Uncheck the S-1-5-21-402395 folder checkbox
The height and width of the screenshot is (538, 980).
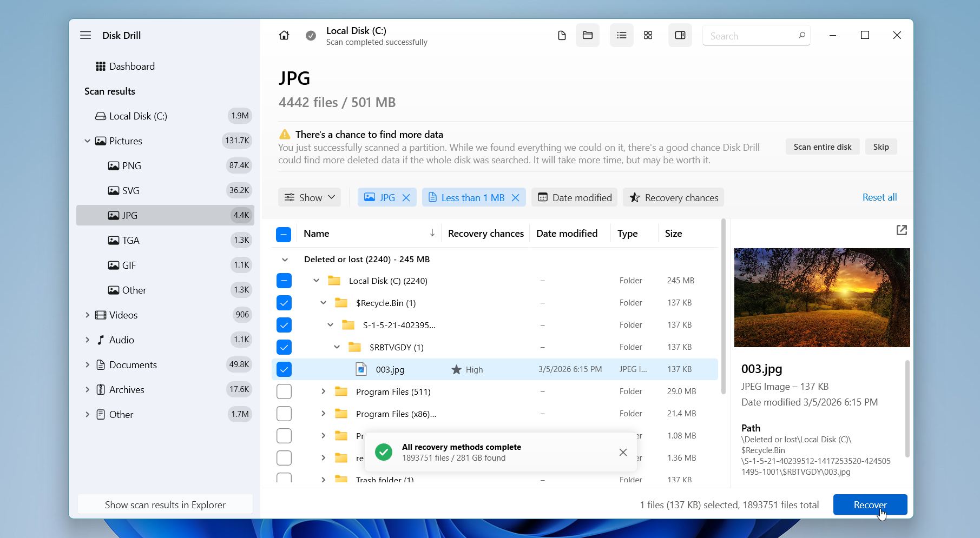tap(284, 325)
